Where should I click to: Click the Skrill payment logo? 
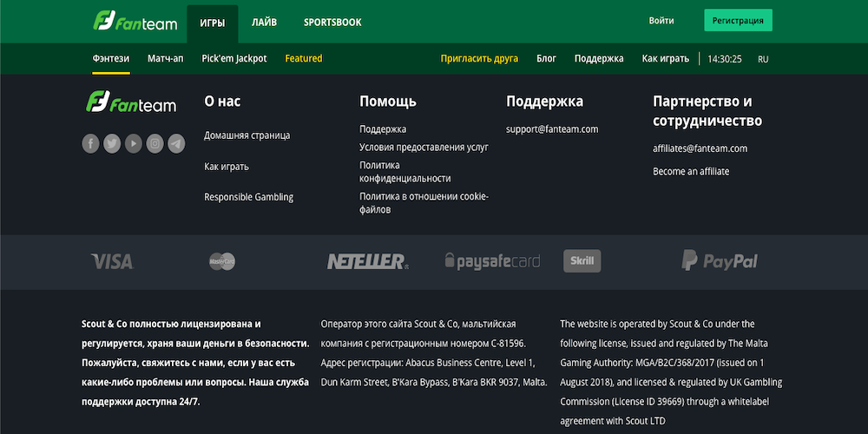click(x=582, y=261)
